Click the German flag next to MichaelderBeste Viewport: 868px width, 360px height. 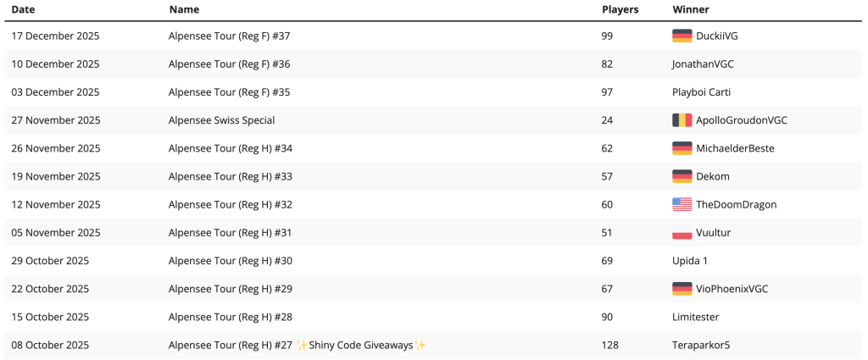click(682, 148)
